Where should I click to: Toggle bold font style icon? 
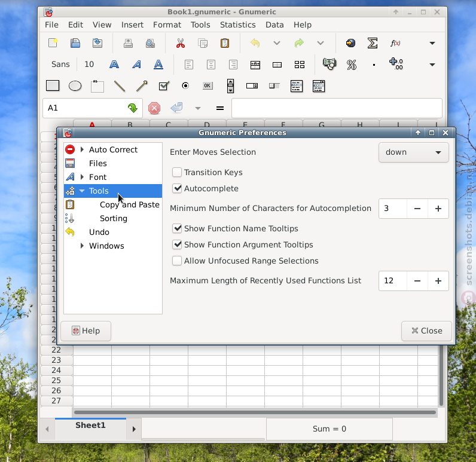tap(114, 65)
